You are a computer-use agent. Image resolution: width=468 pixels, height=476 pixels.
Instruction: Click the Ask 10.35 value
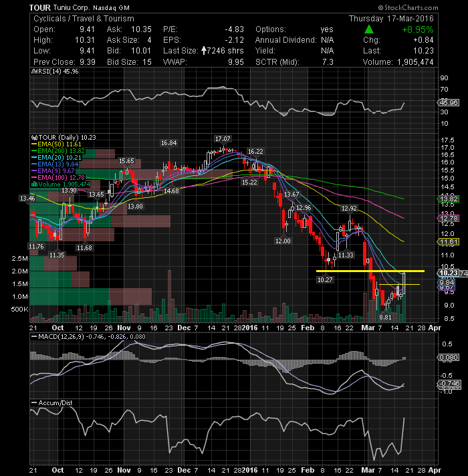click(x=141, y=29)
